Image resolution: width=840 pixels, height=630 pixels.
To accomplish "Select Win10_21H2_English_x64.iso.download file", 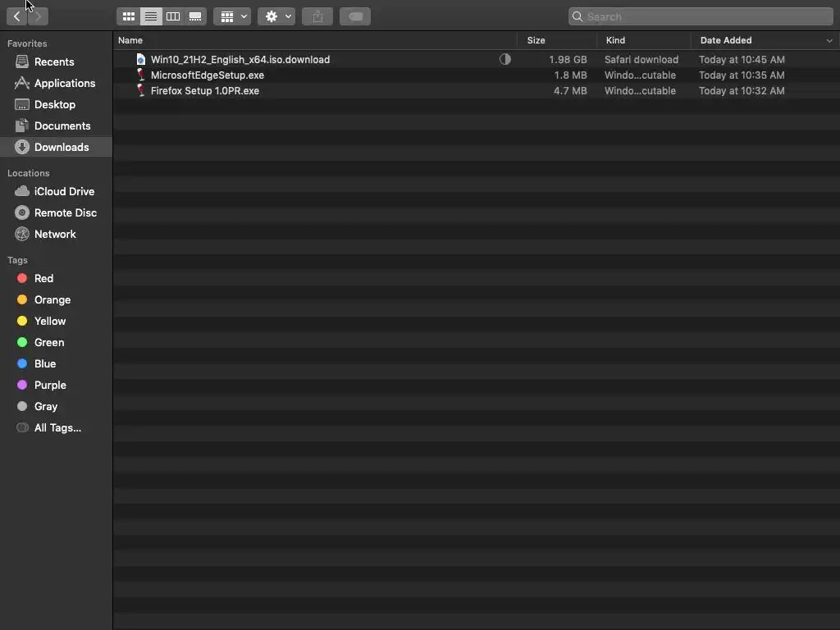I will [477, 59].
